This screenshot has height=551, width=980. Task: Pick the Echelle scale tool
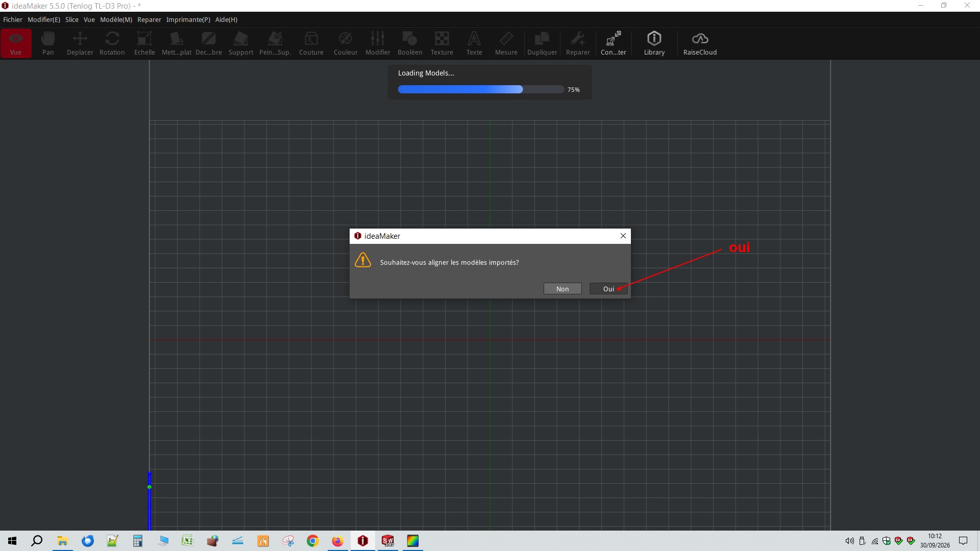[144, 43]
